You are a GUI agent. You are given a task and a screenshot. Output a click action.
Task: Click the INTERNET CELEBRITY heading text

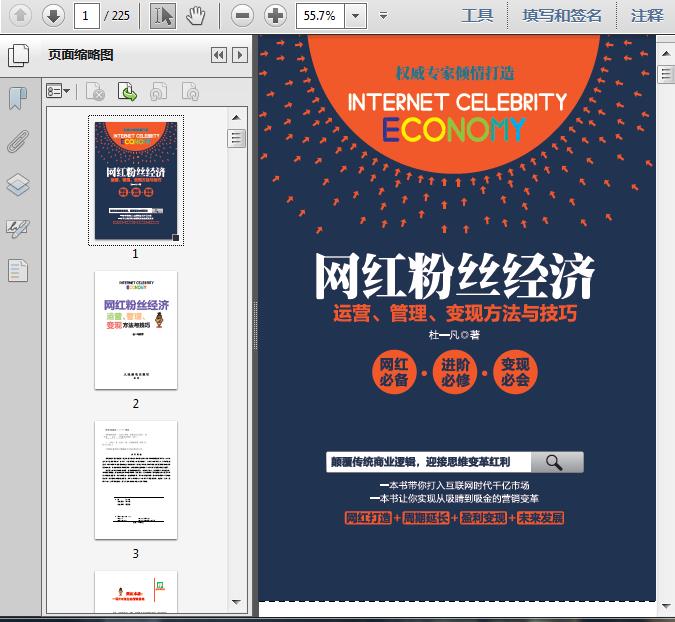coord(457,102)
